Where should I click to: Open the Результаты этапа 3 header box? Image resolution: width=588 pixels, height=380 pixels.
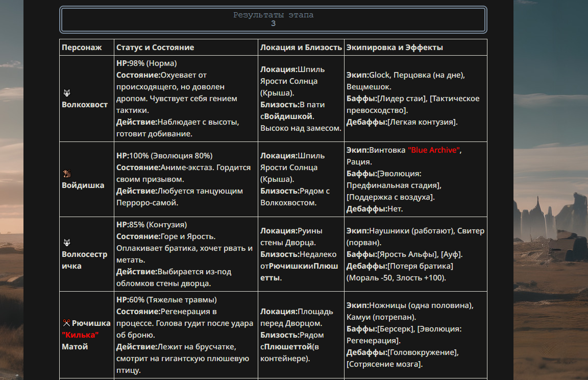[273, 19]
